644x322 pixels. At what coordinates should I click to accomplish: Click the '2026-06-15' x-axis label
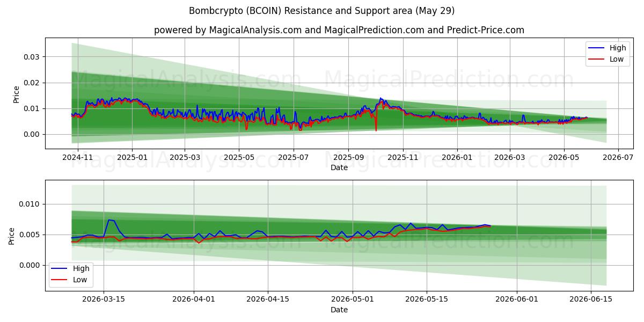click(x=591, y=300)
